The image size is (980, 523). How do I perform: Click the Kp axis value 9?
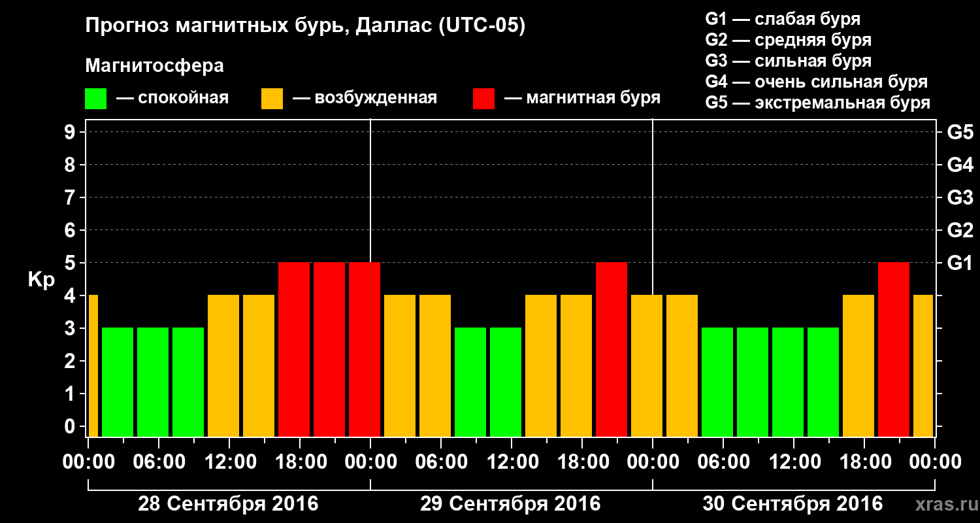point(71,132)
